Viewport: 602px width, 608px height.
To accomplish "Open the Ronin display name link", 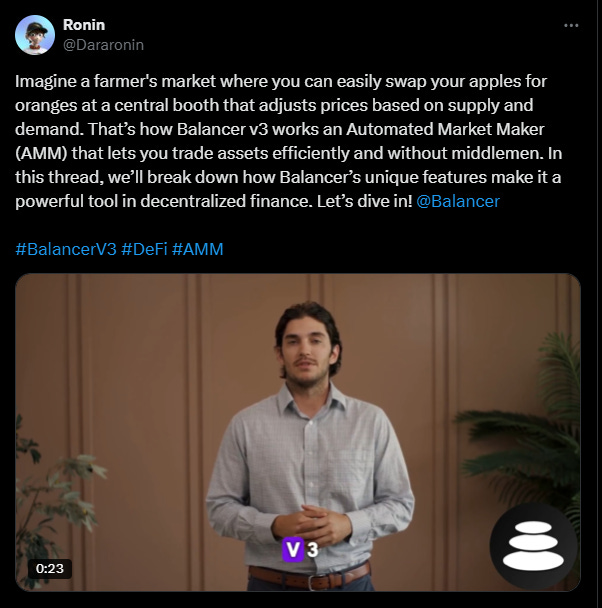I will (x=84, y=25).
